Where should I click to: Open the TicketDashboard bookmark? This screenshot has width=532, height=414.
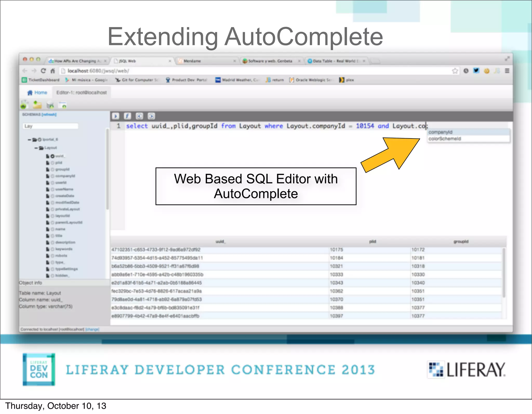[x=41, y=80]
